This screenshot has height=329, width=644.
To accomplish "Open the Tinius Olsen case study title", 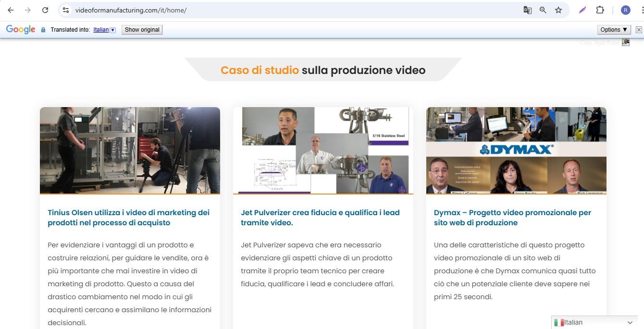I will pyautogui.click(x=129, y=218).
